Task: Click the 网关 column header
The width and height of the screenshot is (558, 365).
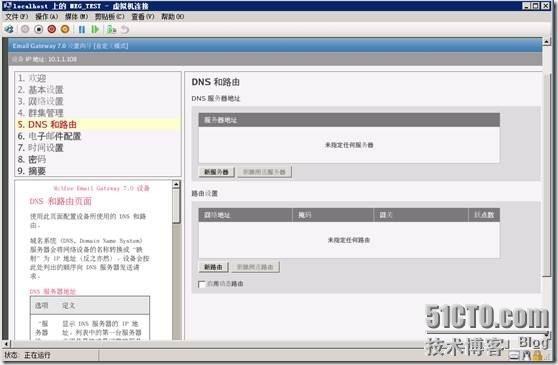Action: tap(421, 215)
